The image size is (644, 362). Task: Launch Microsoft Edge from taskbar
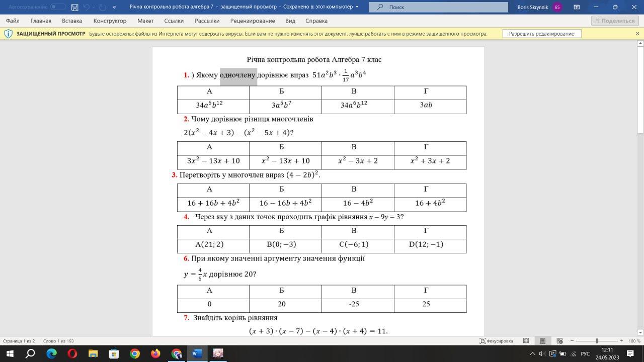51,353
